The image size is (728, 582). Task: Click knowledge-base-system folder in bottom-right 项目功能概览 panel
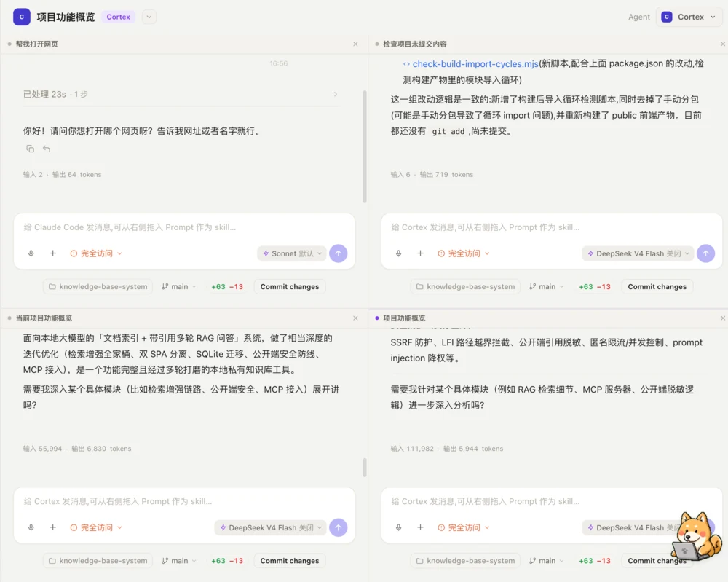(x=466, y=561)
